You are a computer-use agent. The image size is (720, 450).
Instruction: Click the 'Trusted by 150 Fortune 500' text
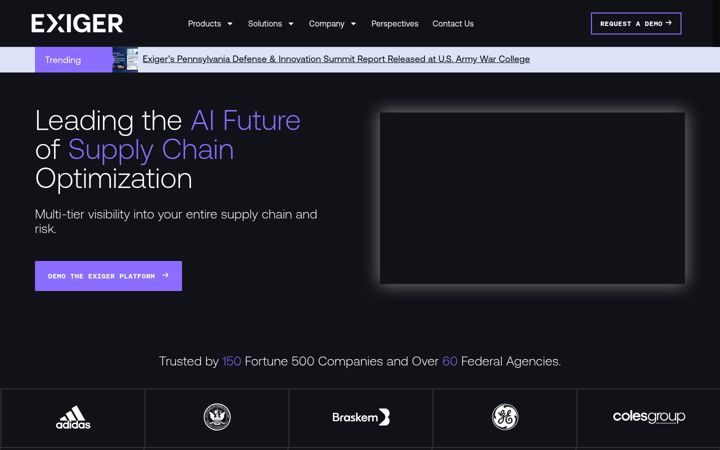pyautogui.click(x=360, y=361)
